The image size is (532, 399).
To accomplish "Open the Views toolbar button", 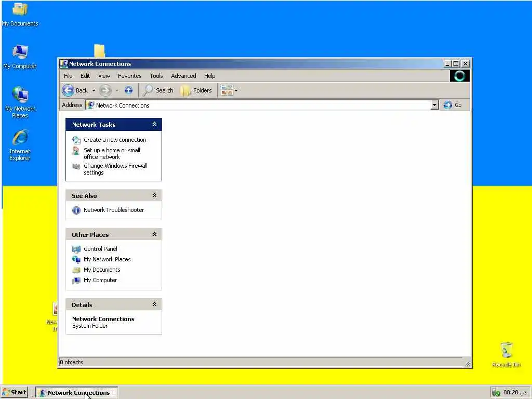I will point(227,90).
